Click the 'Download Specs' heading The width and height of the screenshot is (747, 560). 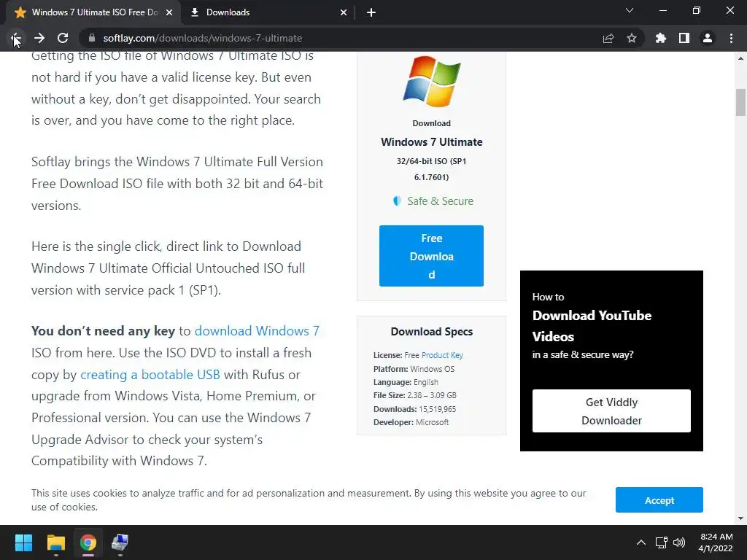432,332
